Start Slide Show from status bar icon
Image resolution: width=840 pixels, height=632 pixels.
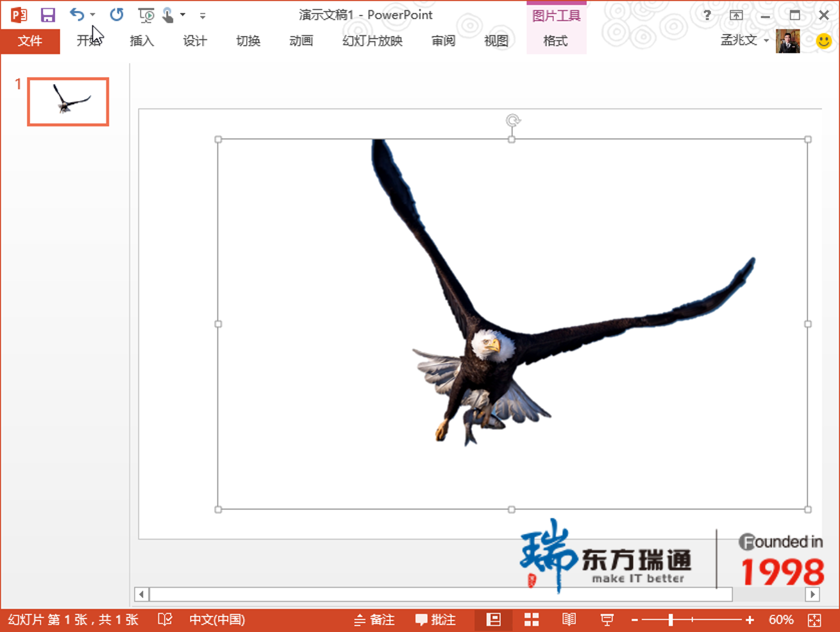click(607, 619)
